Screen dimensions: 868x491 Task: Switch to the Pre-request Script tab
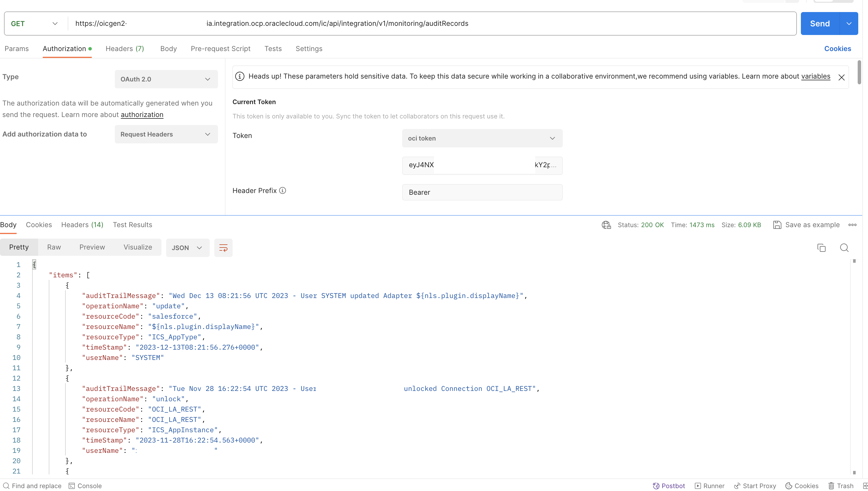tap(220, 48)
